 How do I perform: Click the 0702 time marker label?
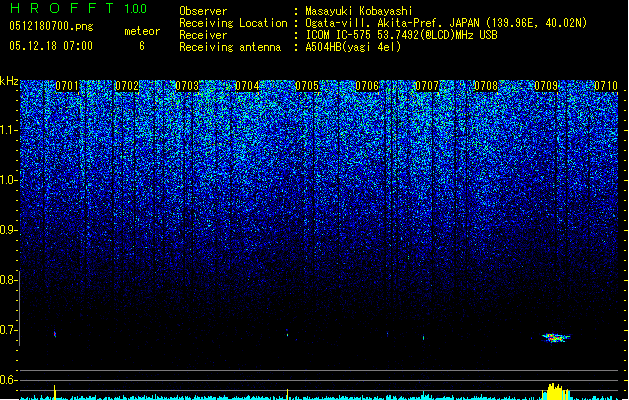(x=127, y=86)
